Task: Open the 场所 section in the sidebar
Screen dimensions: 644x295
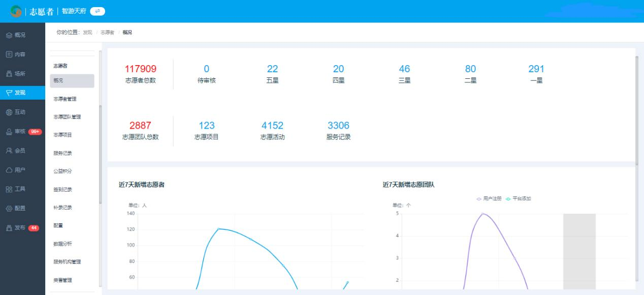Action: (x=22, y=74)
